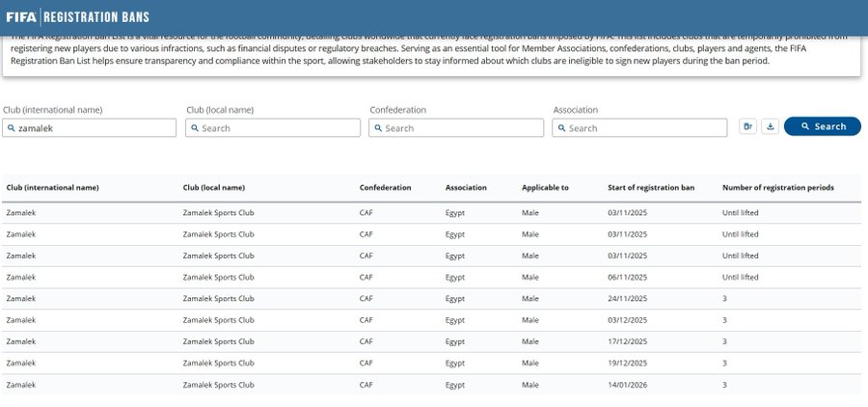
Task: Click the Applicable to column header
Action: point(545,187)
